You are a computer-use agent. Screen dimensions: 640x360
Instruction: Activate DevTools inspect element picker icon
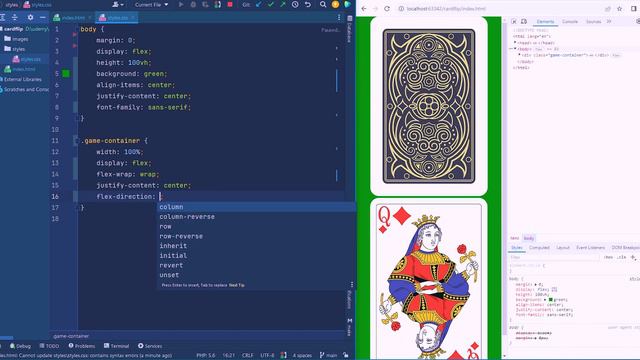point(514,21)
